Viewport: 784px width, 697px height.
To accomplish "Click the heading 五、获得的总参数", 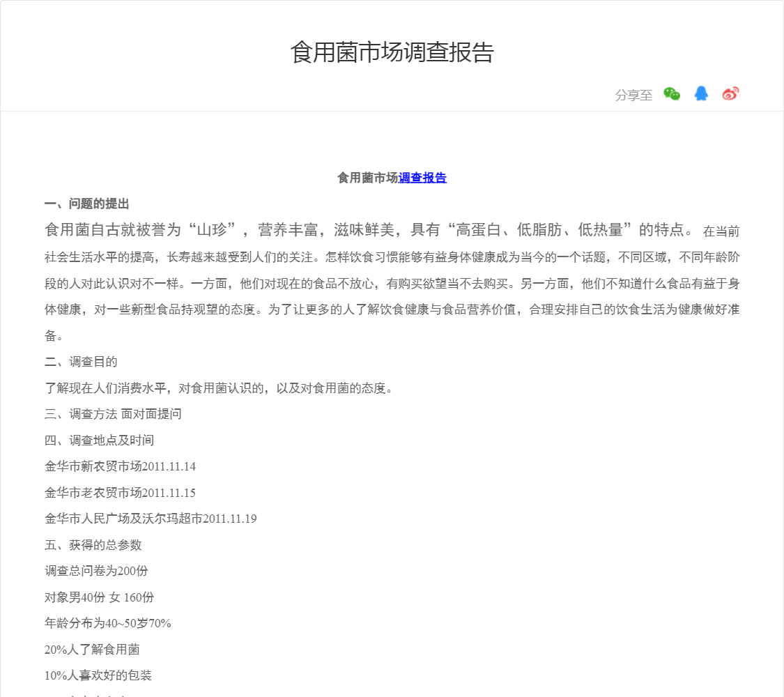I will [93, 545].
